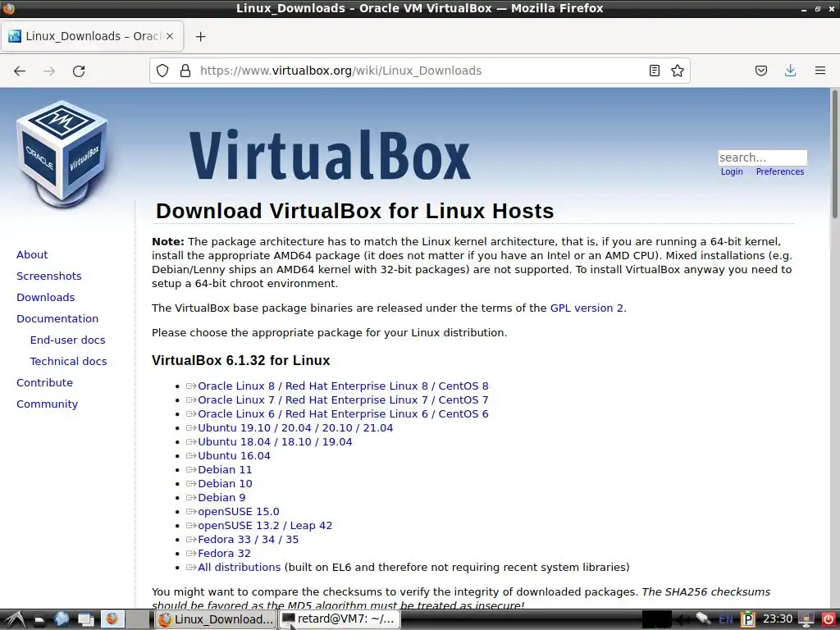Open Screenshots in the sidebar
840x630 pixels.
48,276
